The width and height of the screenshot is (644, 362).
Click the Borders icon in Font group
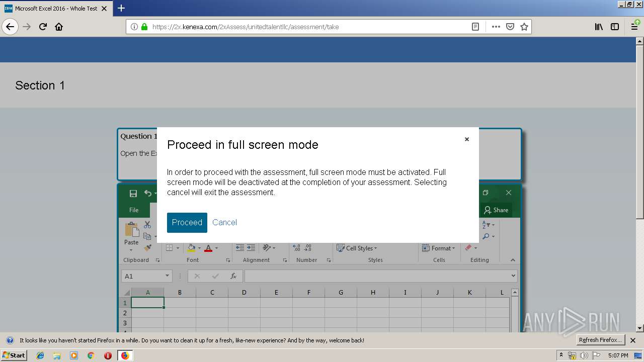pos(170,248)
